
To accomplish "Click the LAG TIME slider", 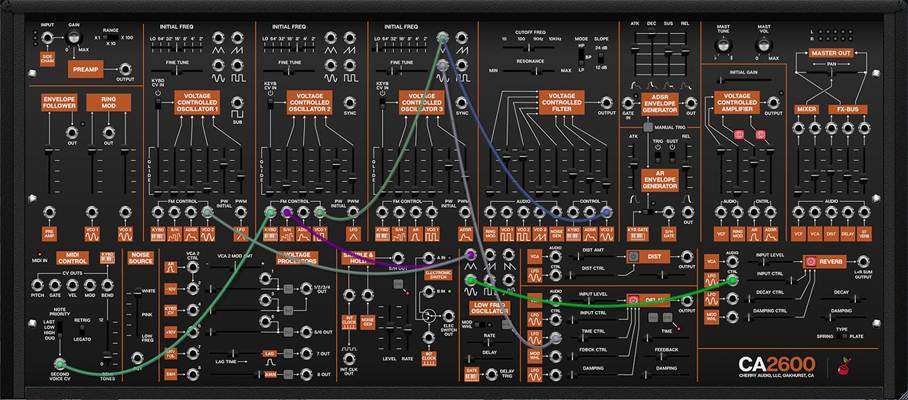I will pos(236,353).
